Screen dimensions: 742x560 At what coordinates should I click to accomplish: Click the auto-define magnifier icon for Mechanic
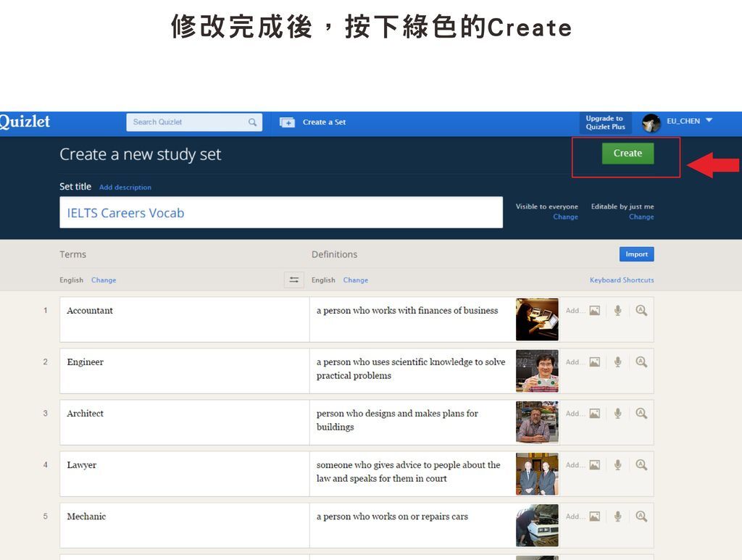[x=641, y=517]
